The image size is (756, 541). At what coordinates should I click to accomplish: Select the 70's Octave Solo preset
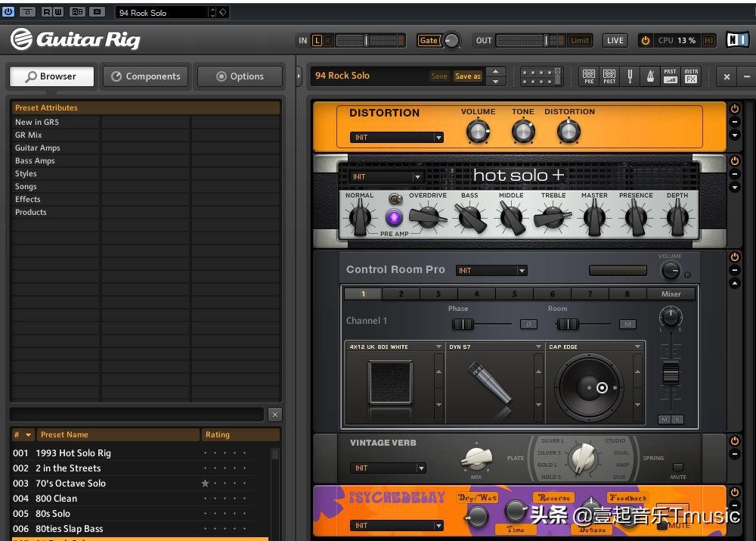click(70, 483)
